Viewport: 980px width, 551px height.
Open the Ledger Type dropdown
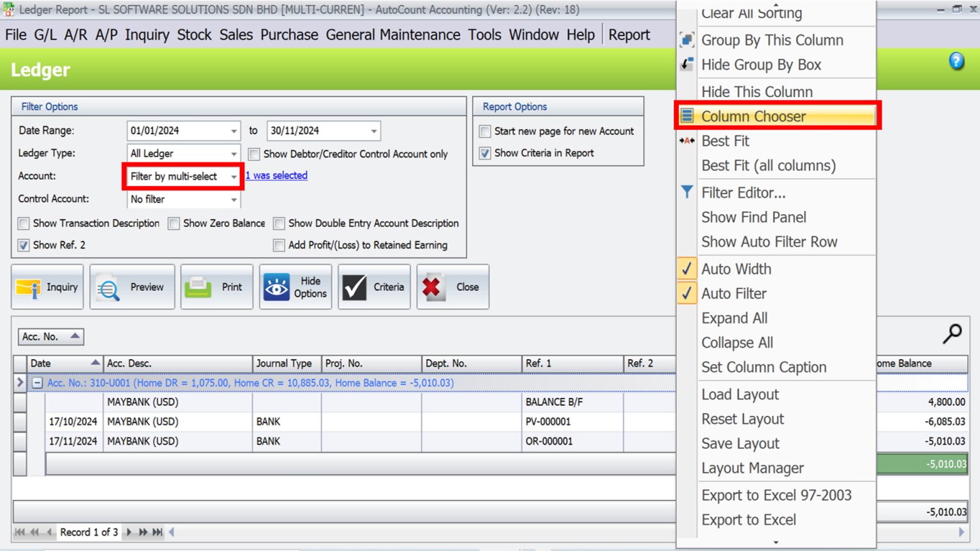pos(234,154)
